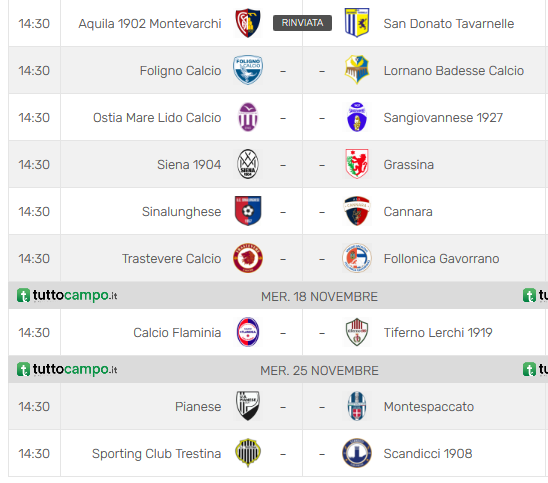This screenshot has width=548, height=483.
Task: Click tuttocampo.it logo beside MER. 18 NOVEMBRE
Action: click(x=67, y=295)
